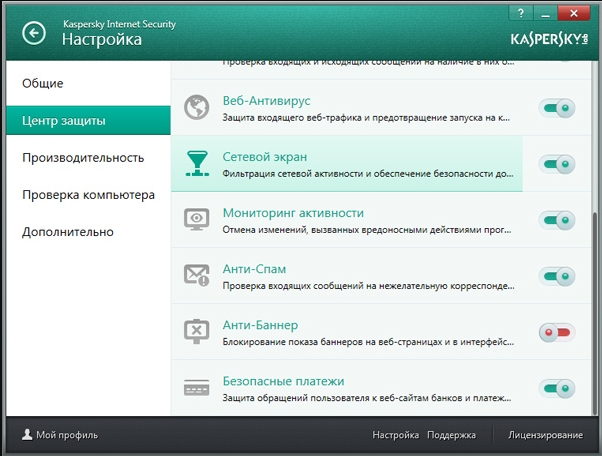Go back using the arrow icon
This screenshot has height=456, width=602.
pyautogui.click(x=34, y=33)
